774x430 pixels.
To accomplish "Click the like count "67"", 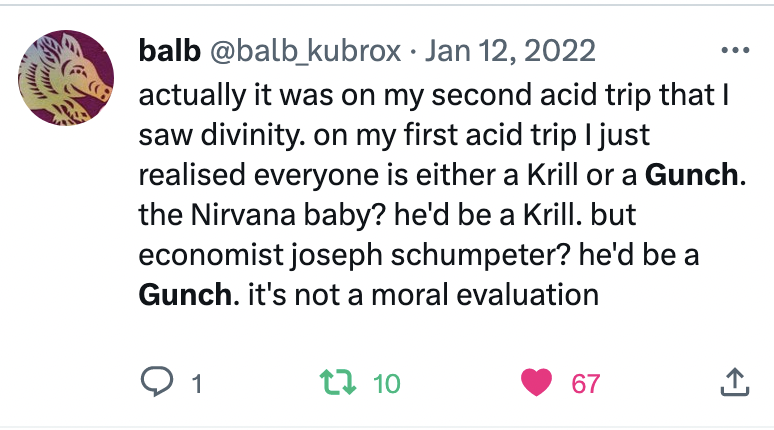I will point(585,383).
